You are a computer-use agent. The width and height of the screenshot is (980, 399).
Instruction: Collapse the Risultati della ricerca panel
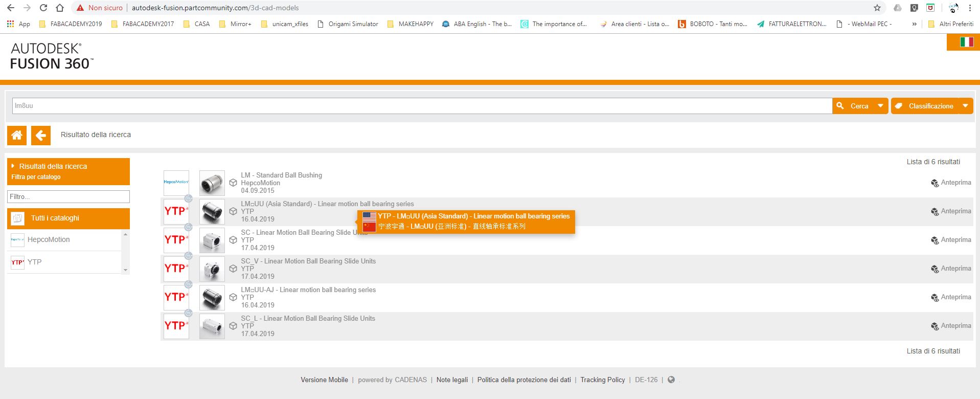(x=69, y=171)
